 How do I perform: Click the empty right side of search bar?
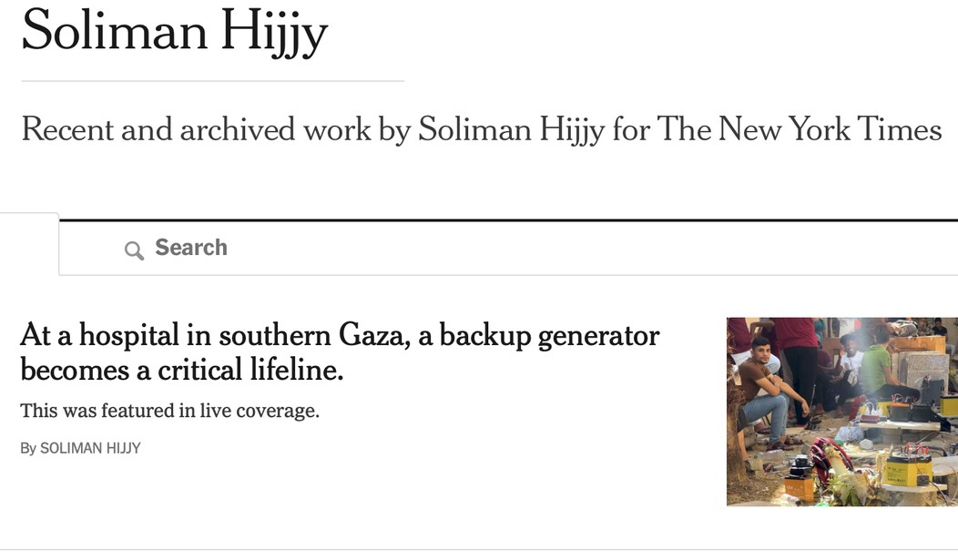tap(774, 248)
